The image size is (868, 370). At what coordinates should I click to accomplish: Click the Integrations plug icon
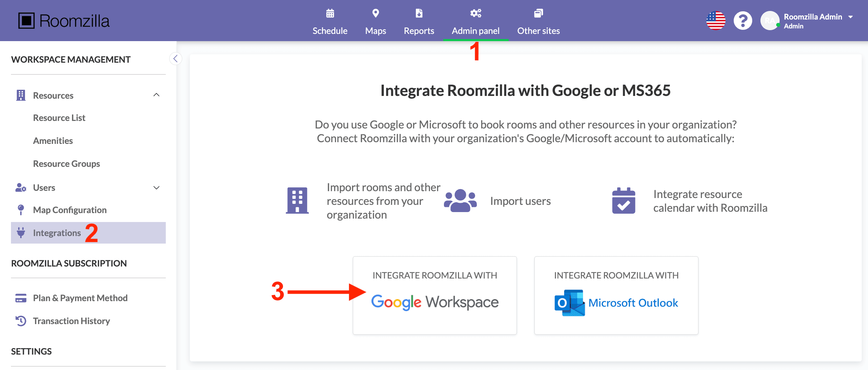click(21, 233)
